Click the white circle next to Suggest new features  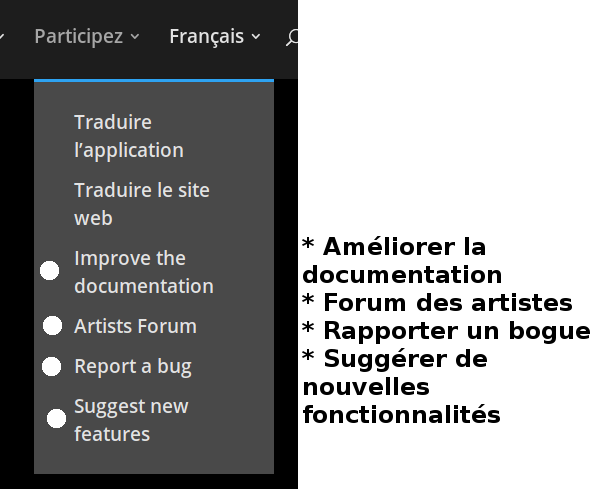[x=57, y=418]
